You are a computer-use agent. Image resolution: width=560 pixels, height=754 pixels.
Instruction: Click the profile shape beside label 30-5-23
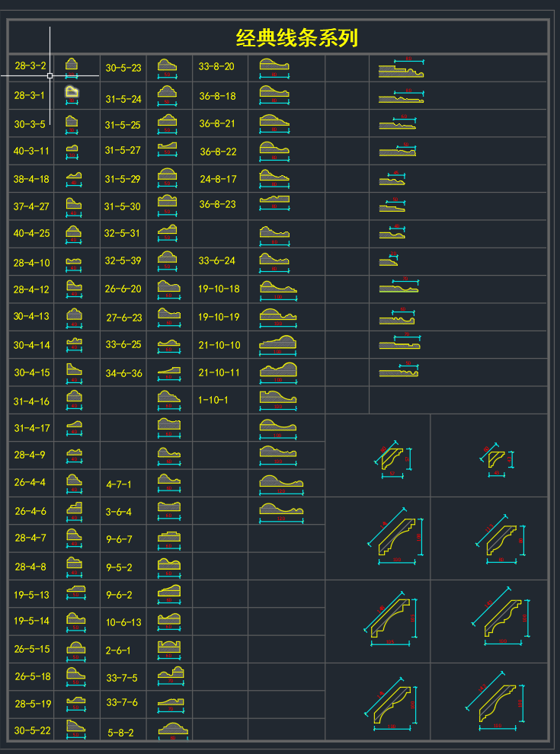click(x=167, y=66)
